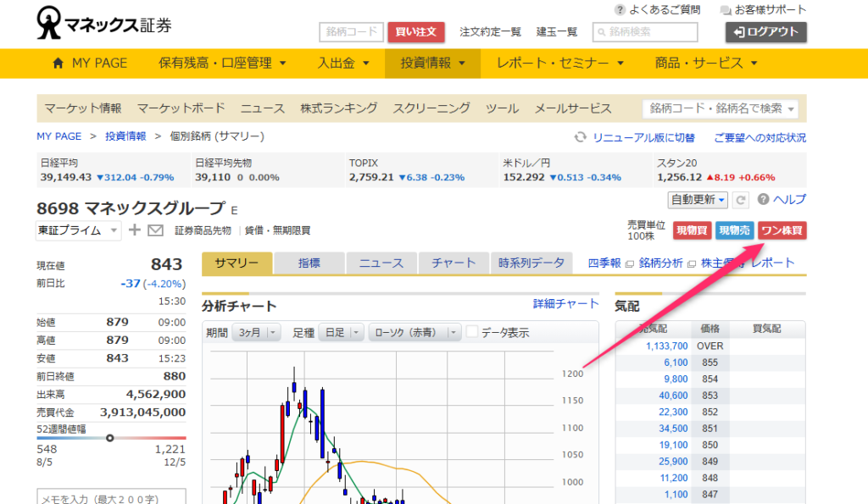Screen dimensions: 868x504
Task: Switch to the 指標 tab
Action: pos(309,263)
